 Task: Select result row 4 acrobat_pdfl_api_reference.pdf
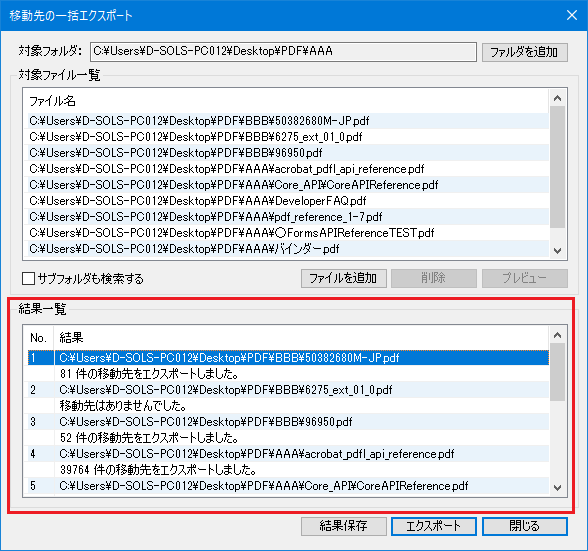pyautogui.click(x=288, y=453)
